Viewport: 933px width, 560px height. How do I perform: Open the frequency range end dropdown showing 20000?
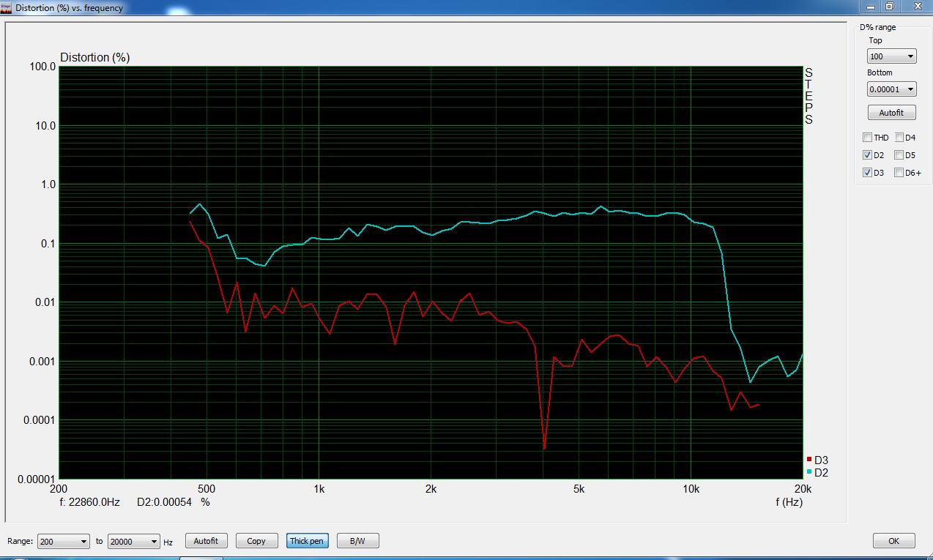(133, 542)
